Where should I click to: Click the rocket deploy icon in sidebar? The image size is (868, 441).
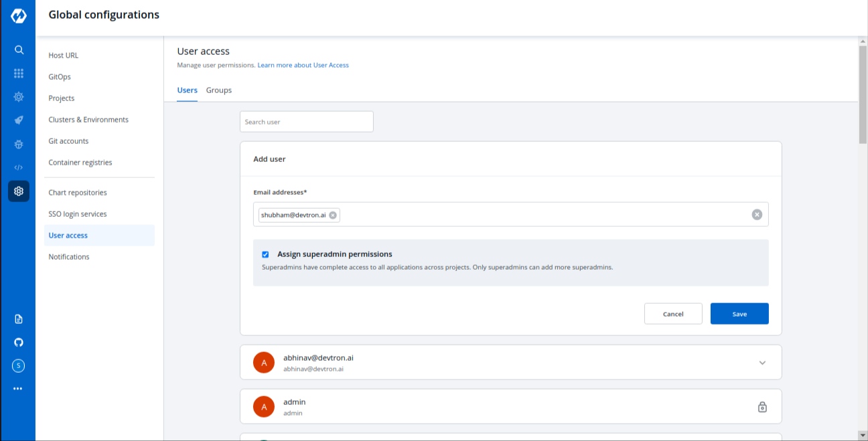19,120
